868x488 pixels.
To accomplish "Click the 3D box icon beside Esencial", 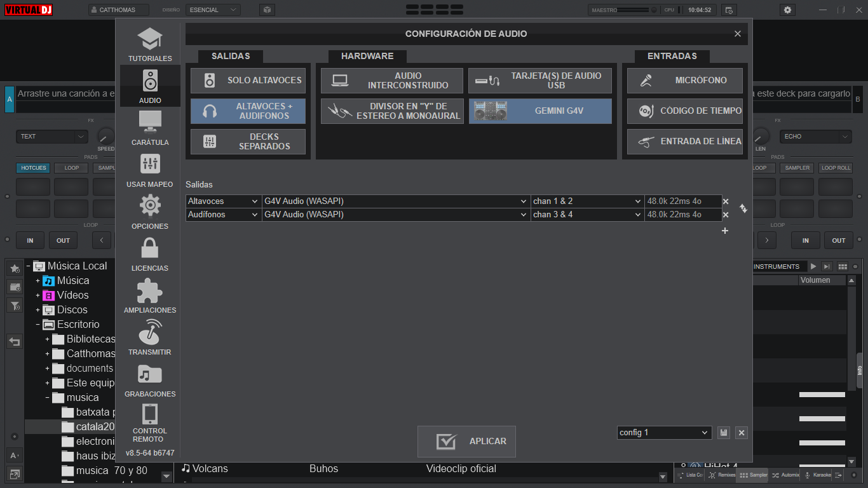I will click(x=267, y=10).
